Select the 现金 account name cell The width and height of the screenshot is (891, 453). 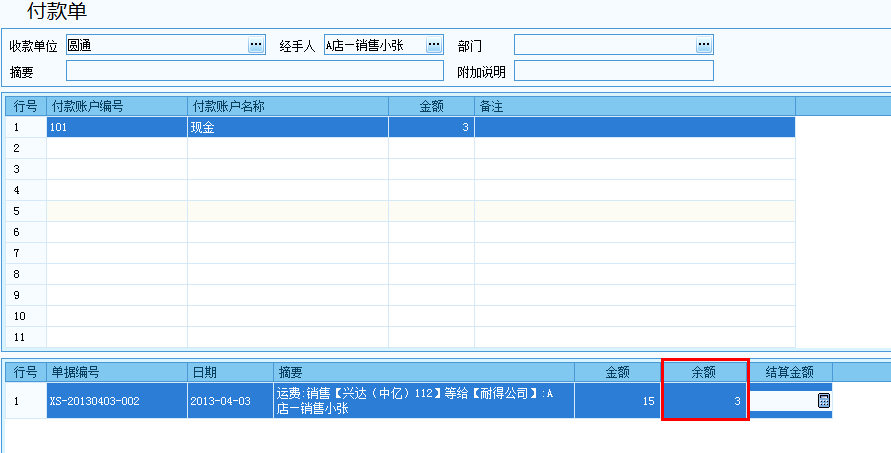click(287, 127)
